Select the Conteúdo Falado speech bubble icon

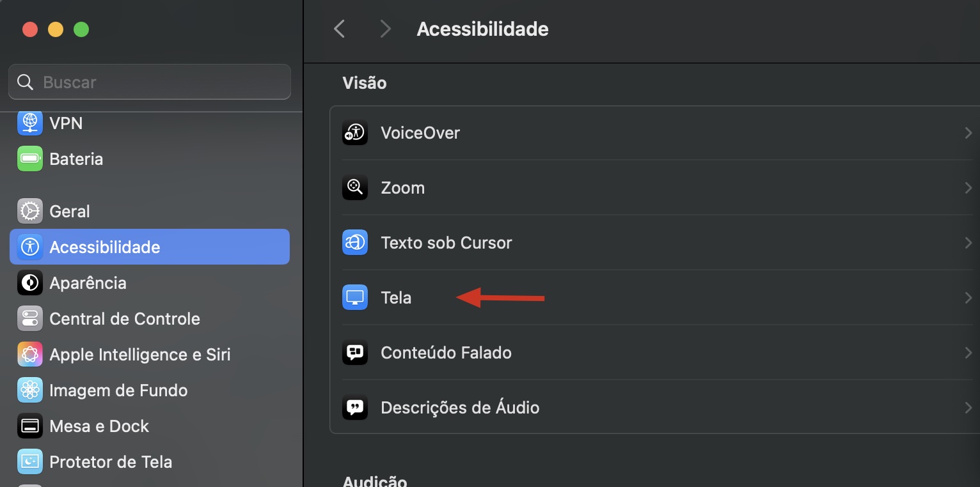tap(355, 352)
